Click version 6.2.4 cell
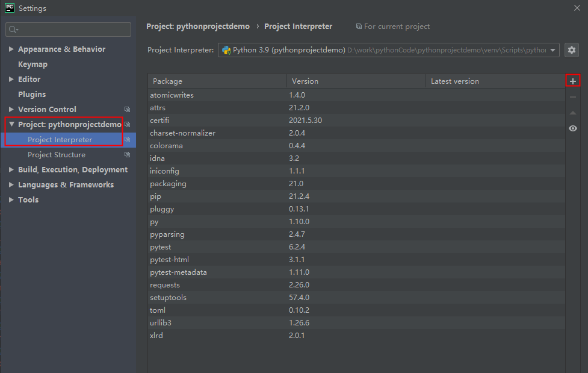 (297, 247)
